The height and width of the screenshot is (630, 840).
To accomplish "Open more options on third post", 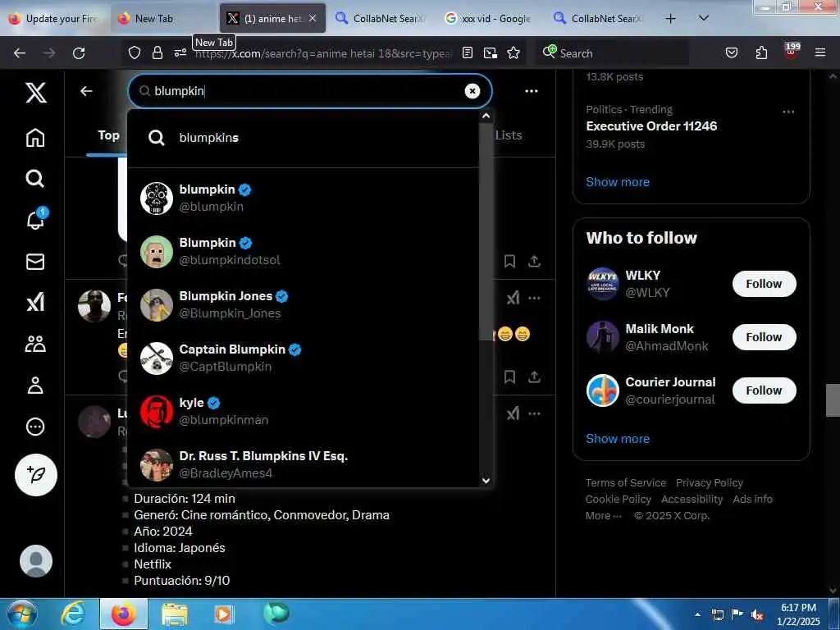I will (x=534, y=413).
